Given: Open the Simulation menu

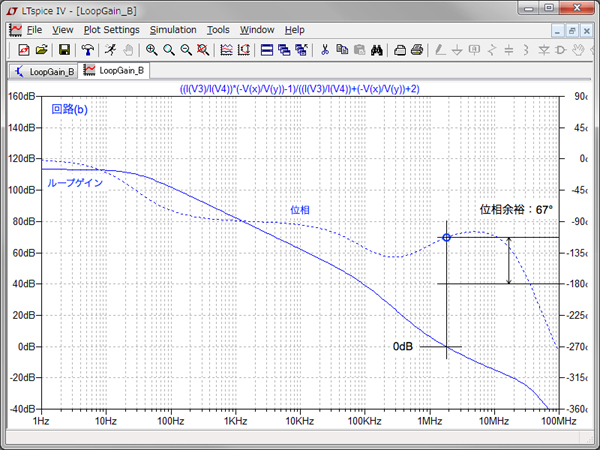Looking at the screenshot, I should (173, 30).
